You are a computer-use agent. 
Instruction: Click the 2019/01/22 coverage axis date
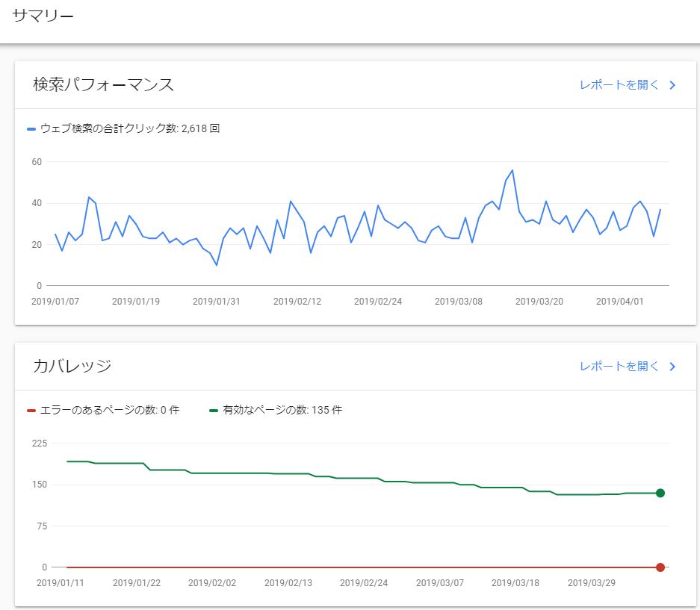click(137, 583)
